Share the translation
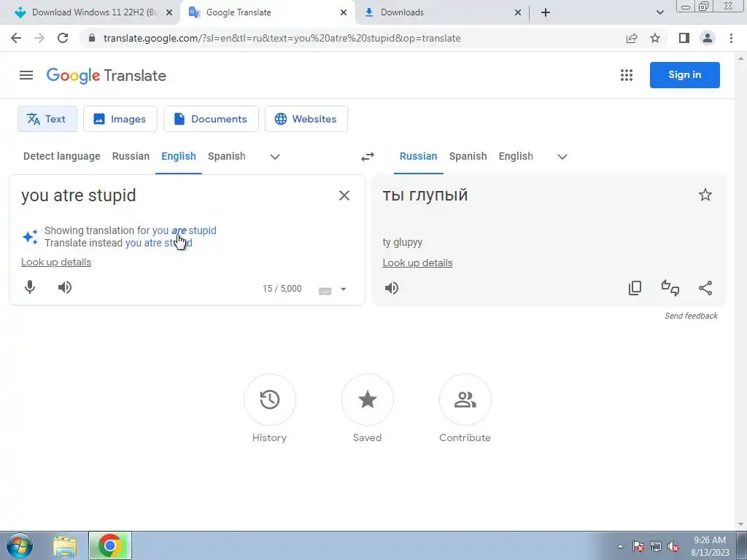 tap(705, 287)
